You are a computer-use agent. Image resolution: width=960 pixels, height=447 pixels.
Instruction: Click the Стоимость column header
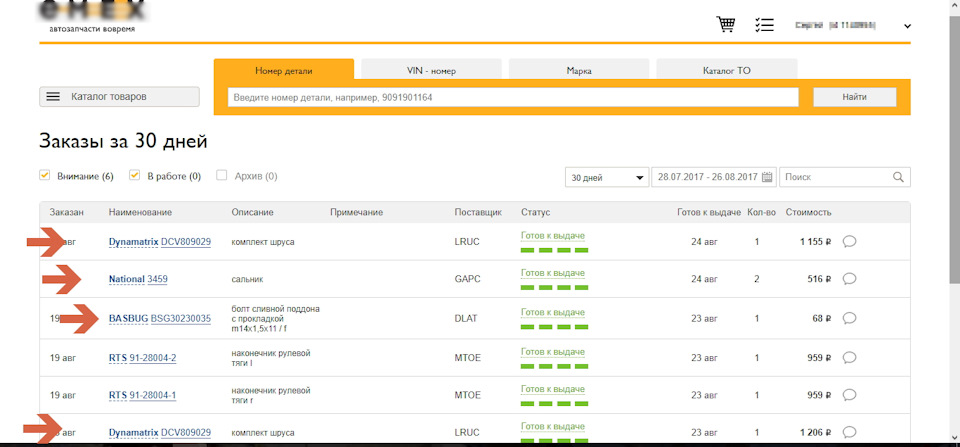(809, 212)
